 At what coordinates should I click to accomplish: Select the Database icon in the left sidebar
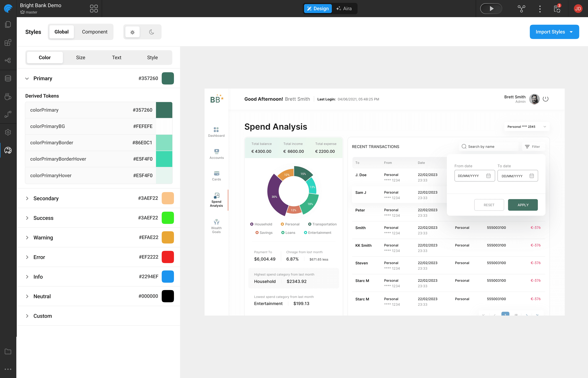click(x=8, y=78)
